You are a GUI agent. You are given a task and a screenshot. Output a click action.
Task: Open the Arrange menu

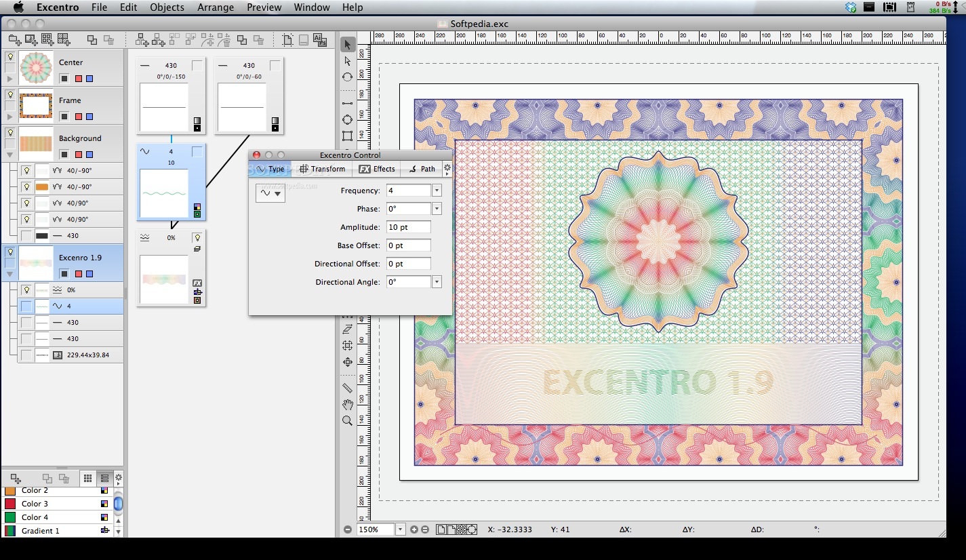click(x=215, y=7)
